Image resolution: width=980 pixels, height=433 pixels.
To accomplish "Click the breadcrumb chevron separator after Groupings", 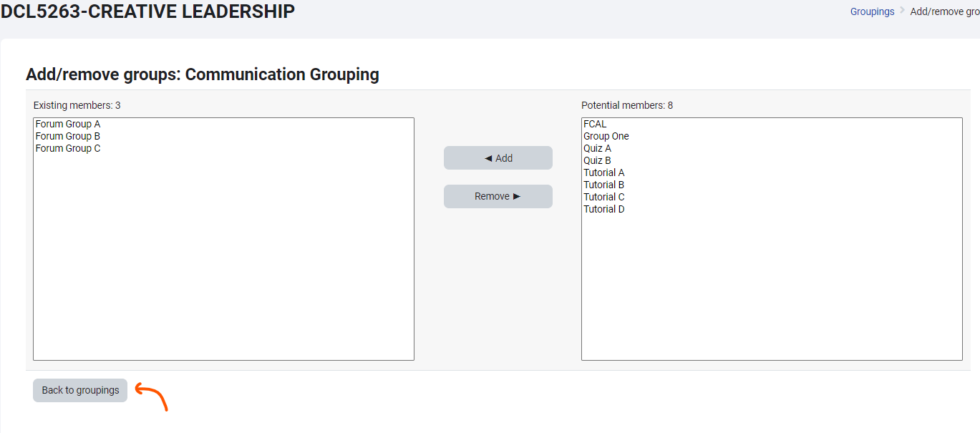I will (902, 11).
